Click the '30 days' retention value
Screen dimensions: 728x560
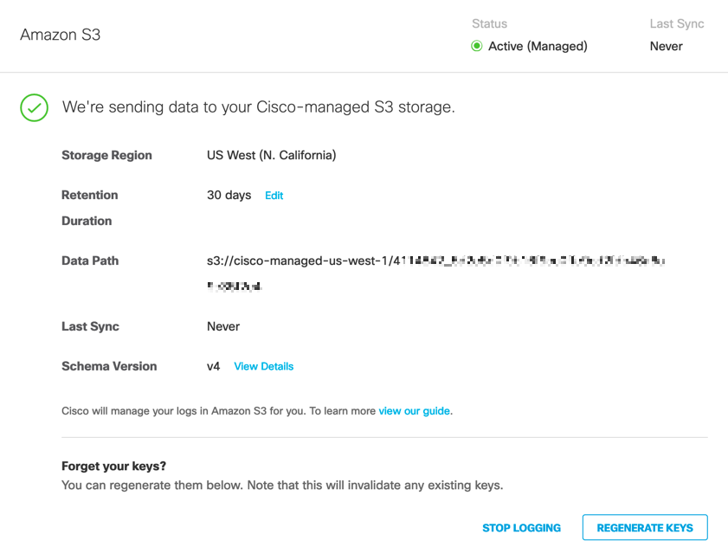tap(229, 196)
